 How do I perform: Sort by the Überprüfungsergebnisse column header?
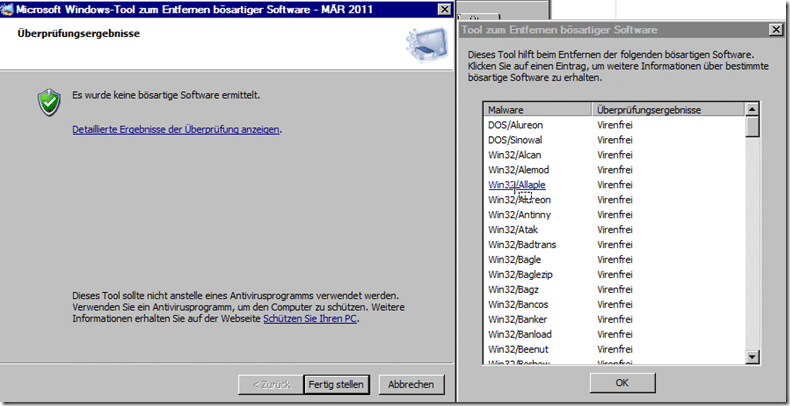[668, 109]
